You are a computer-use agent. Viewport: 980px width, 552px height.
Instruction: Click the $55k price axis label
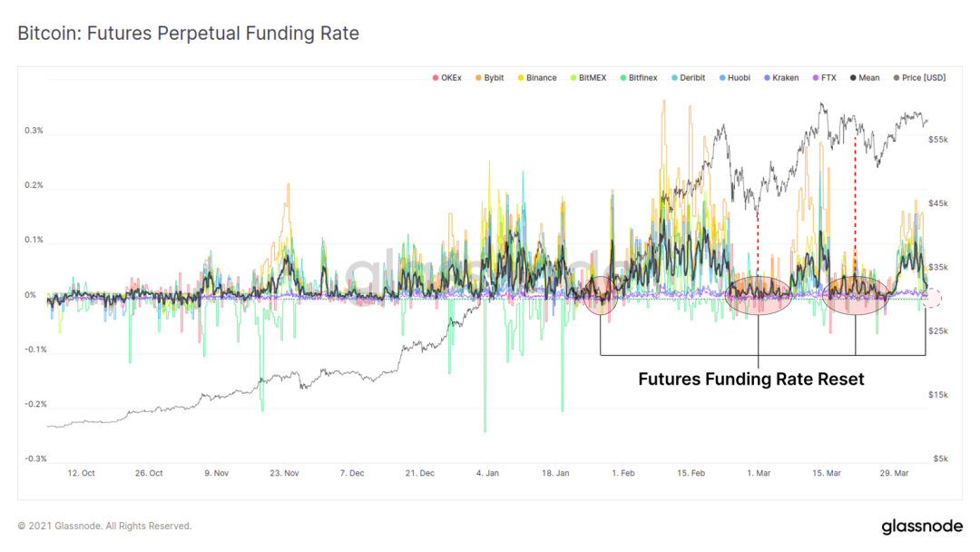tap(937, 140)
